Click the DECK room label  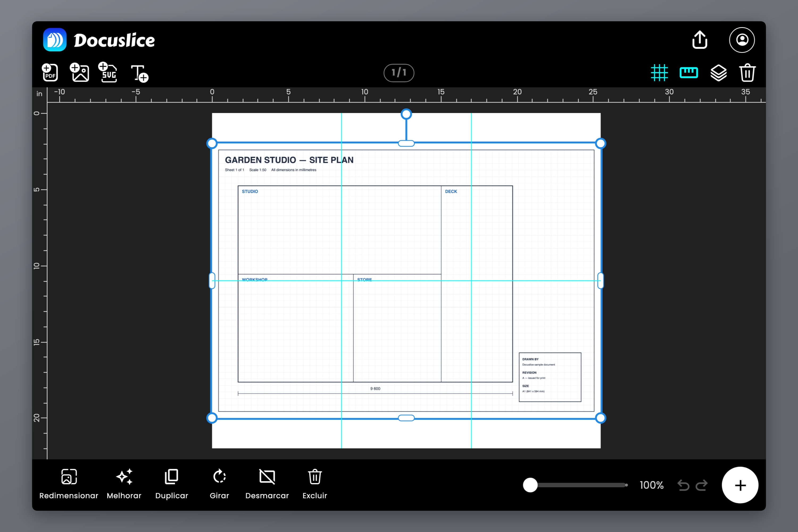pos(451,191)
